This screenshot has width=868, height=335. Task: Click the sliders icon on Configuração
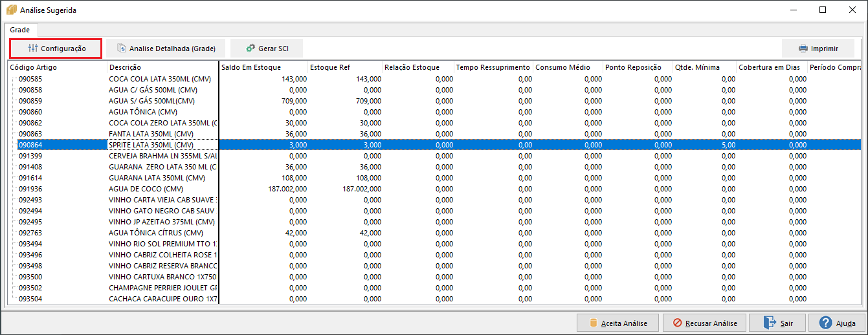pos(33,49)
